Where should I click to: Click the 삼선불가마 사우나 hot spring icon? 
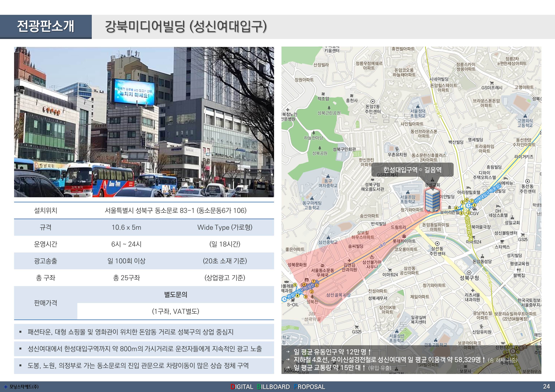pyautogui.click(x=372, y=257)
